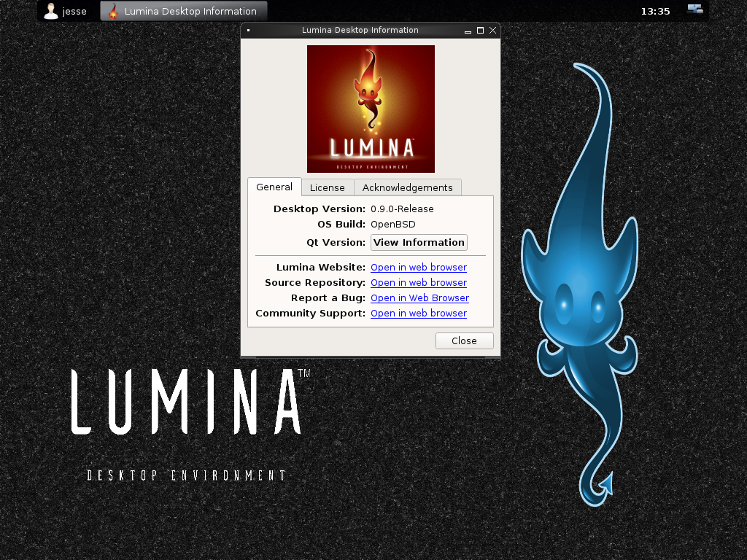Click View Information for Qt Version
This screenshot has height=560, width=747.
[419, 242]
